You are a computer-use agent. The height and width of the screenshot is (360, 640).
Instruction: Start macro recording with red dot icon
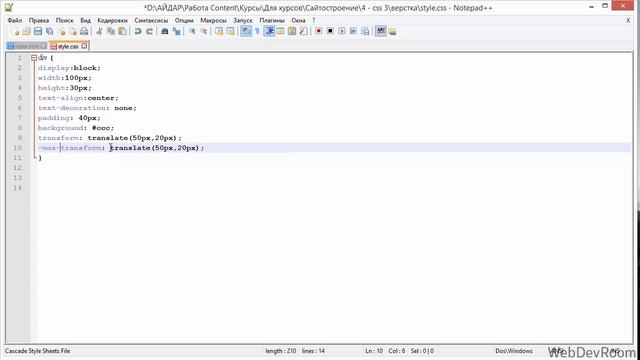(x=318, y=31)
